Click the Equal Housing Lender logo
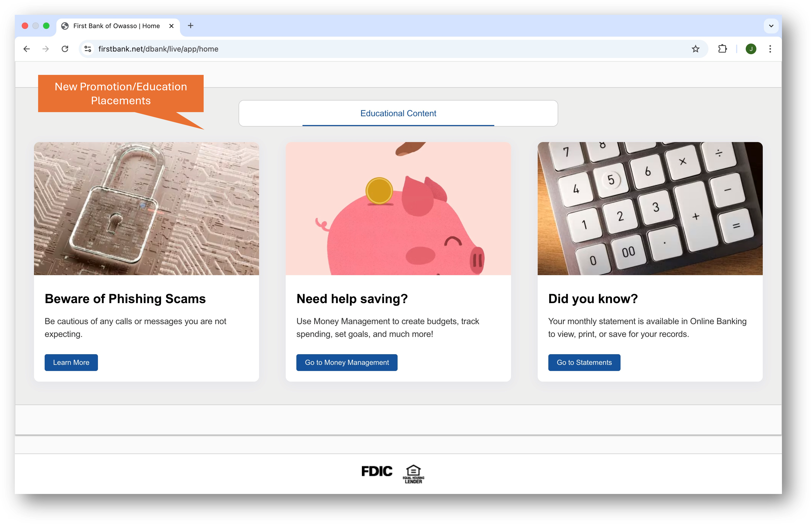This screenshot has width=812, height=524. point(413,474)
